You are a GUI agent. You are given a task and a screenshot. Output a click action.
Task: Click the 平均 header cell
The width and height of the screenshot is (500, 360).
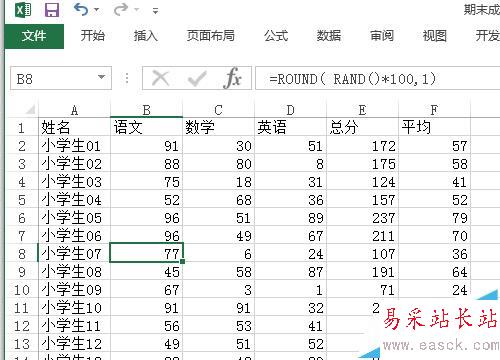point(434,127)
